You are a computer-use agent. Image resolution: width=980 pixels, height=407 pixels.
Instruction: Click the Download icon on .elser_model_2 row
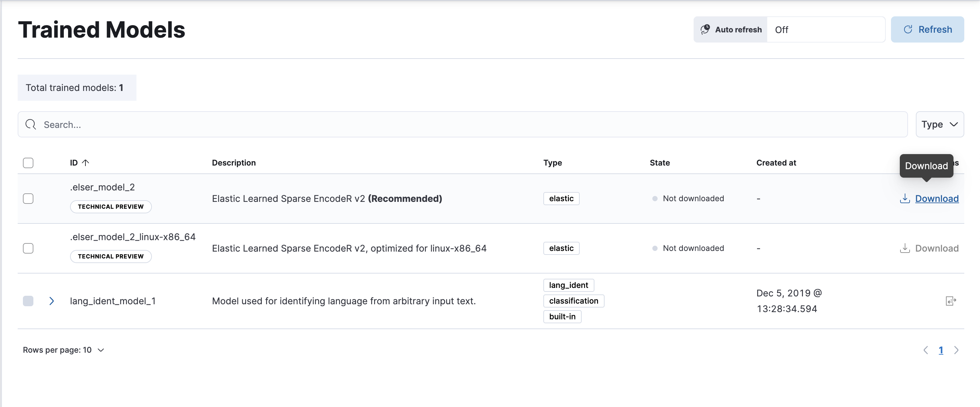(904, 199)
